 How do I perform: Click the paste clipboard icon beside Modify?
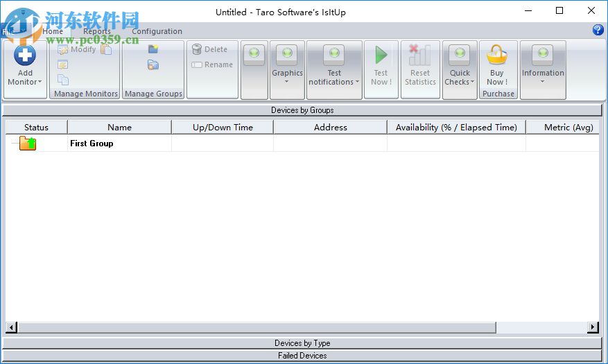tap(106, 49)
